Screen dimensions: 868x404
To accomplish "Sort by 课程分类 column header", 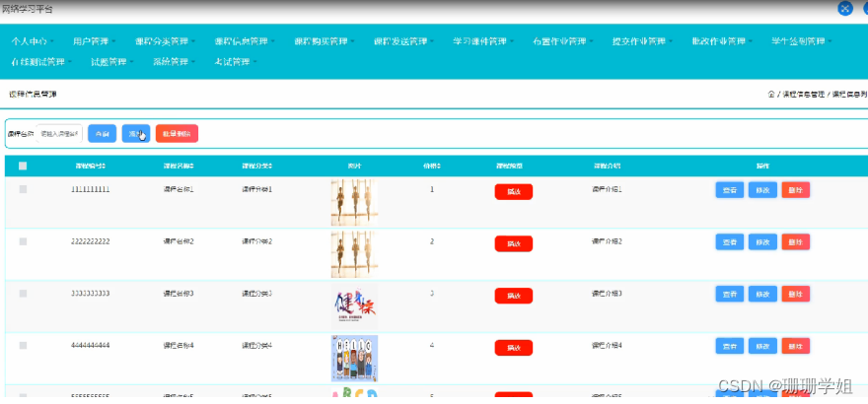I will click(x=256, y=166).
